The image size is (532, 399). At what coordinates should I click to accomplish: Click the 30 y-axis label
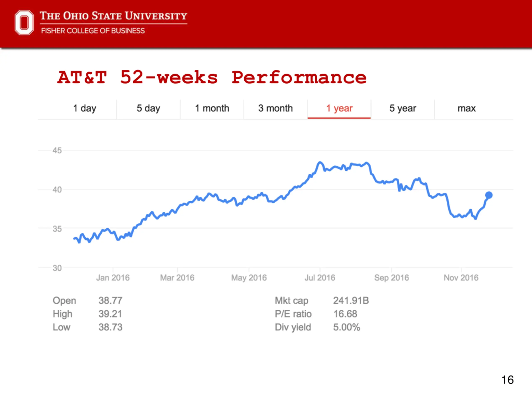[57, 268]
